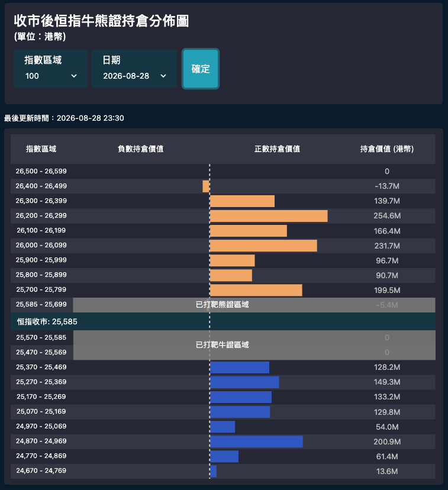
Task: Click the orange bar for 26,000 - 26,099
Action: [263, 246]
